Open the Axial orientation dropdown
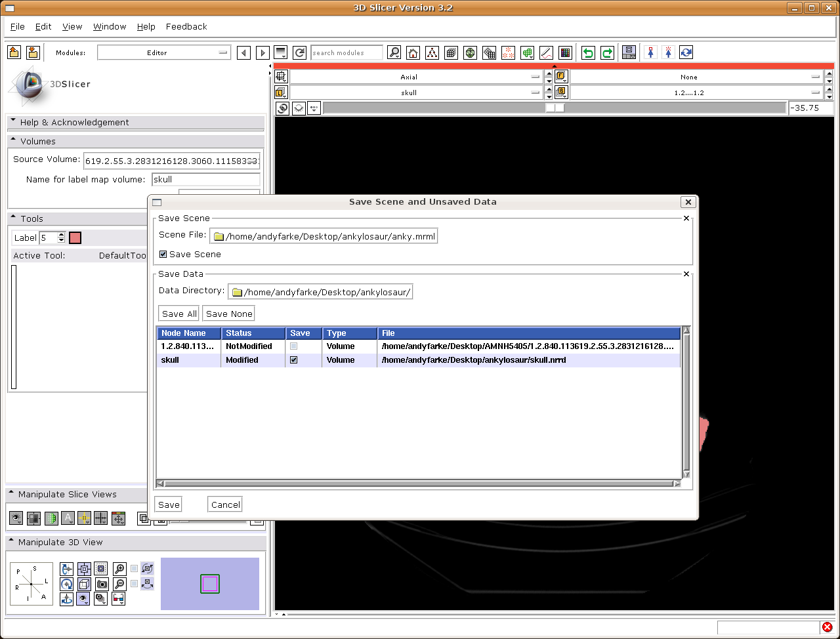The image size is (840, 639). pos(416,77)
